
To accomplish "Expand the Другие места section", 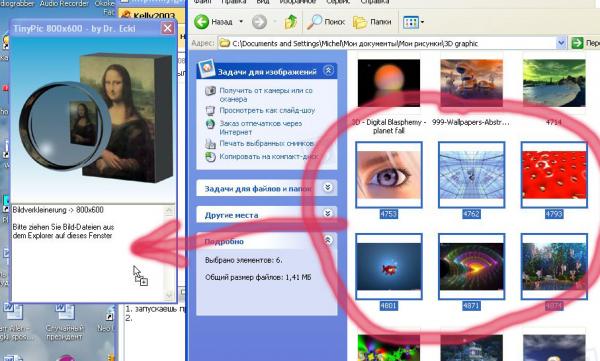I will (328, 214).
